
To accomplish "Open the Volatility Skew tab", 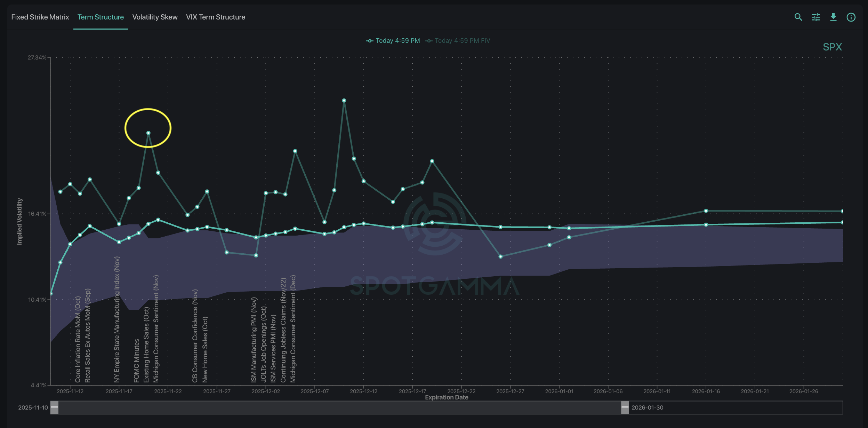I will (155, 17).
